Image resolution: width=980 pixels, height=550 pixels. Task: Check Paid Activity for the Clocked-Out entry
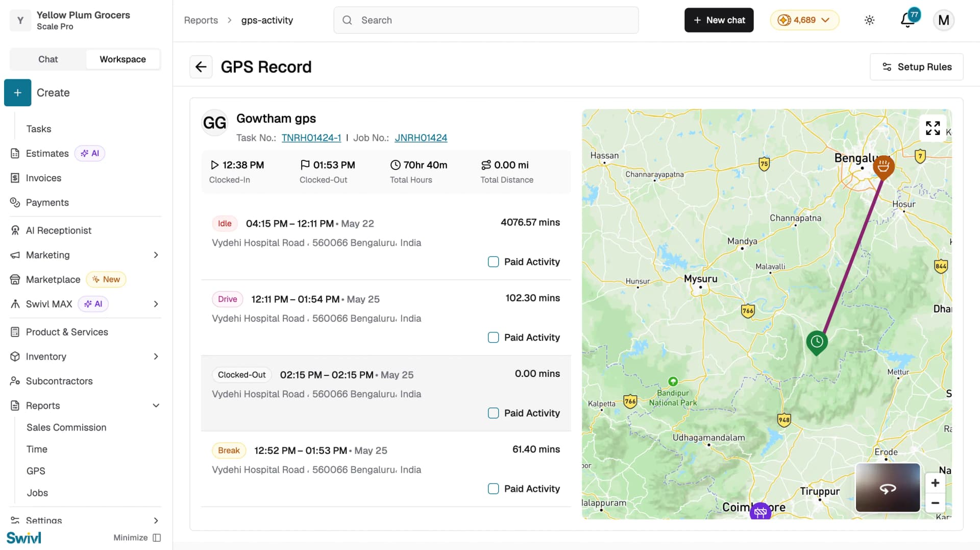493,413
